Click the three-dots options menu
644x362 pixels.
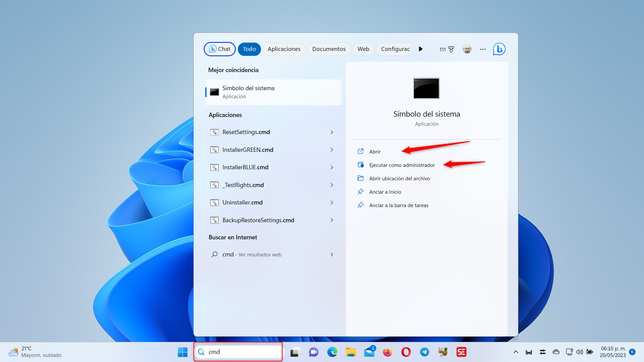(483, 49)
